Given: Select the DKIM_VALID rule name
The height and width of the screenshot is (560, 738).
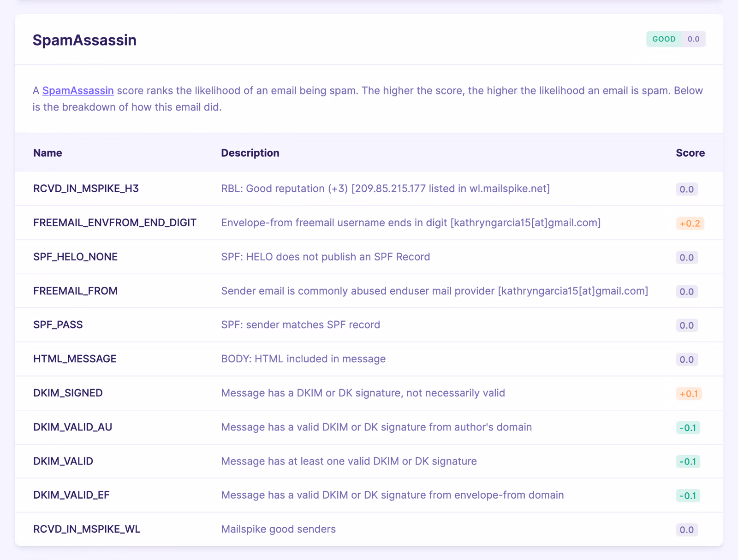Looking at the screenshot, I should coord(63,461).
